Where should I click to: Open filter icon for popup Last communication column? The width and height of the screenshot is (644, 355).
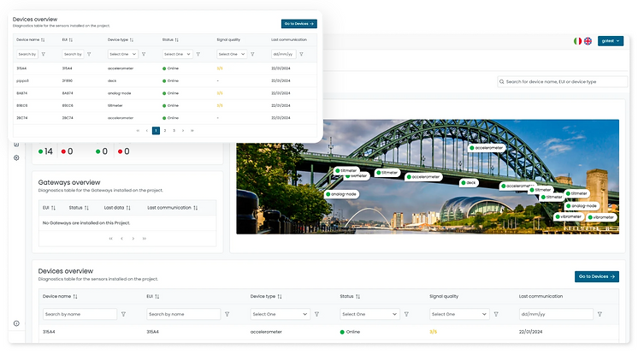(301, 54)
